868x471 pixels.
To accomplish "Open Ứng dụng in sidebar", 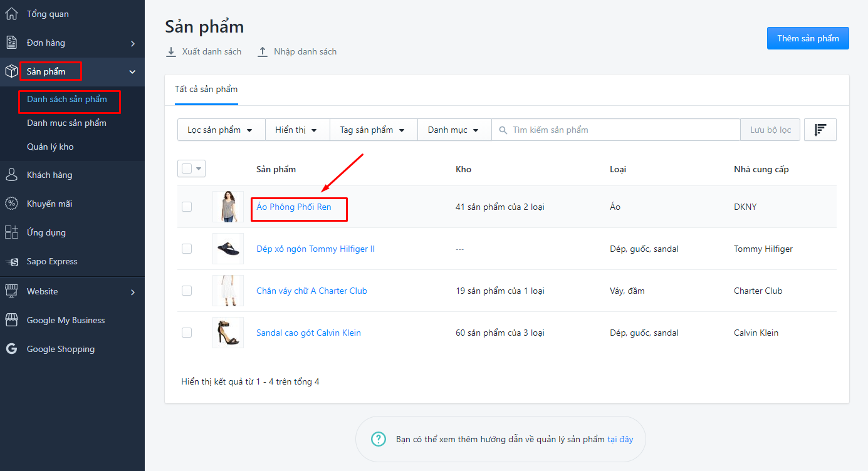I will coord(46,232).
